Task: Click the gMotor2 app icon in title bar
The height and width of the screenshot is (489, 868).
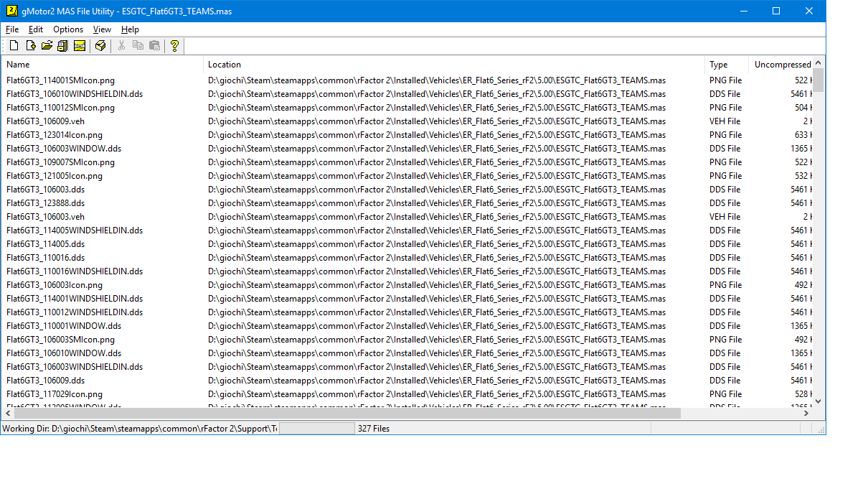Action: coord(11,11)
